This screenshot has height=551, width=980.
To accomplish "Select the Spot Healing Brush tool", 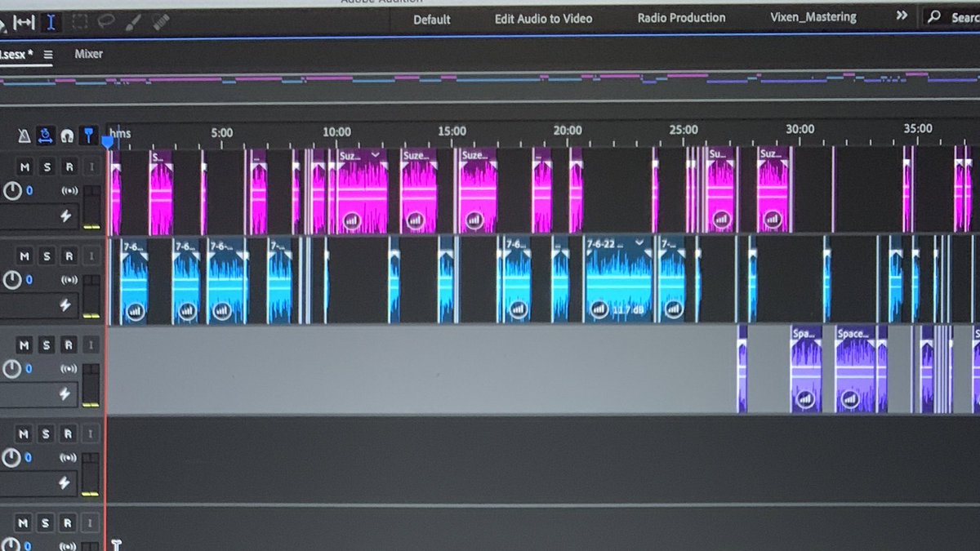I will pos(160,22).
